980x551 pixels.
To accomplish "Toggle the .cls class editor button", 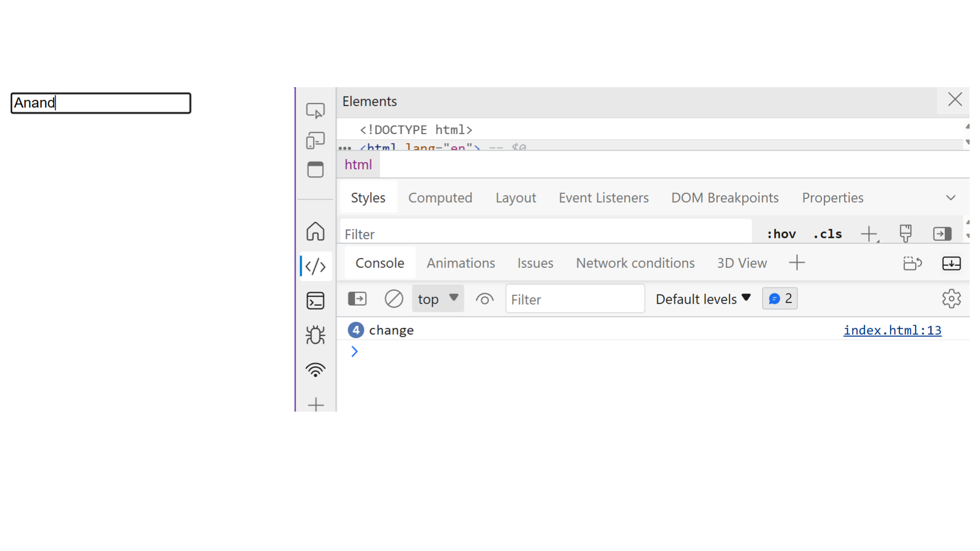I will tap(826, 234).
